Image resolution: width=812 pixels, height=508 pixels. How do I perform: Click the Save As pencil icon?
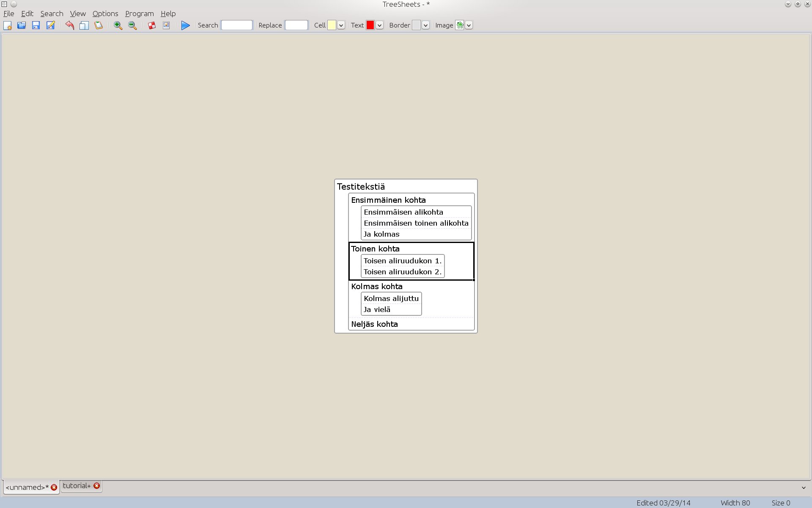(50, 25)
